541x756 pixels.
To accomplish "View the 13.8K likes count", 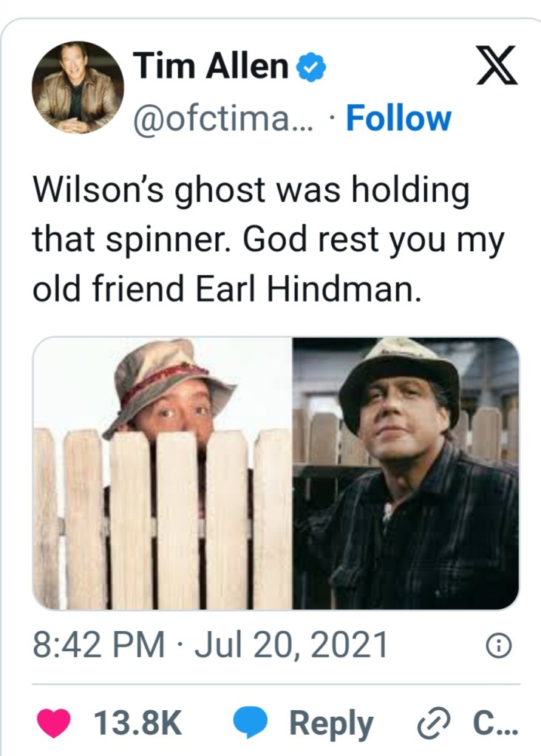I will click(x=139, y=723).
